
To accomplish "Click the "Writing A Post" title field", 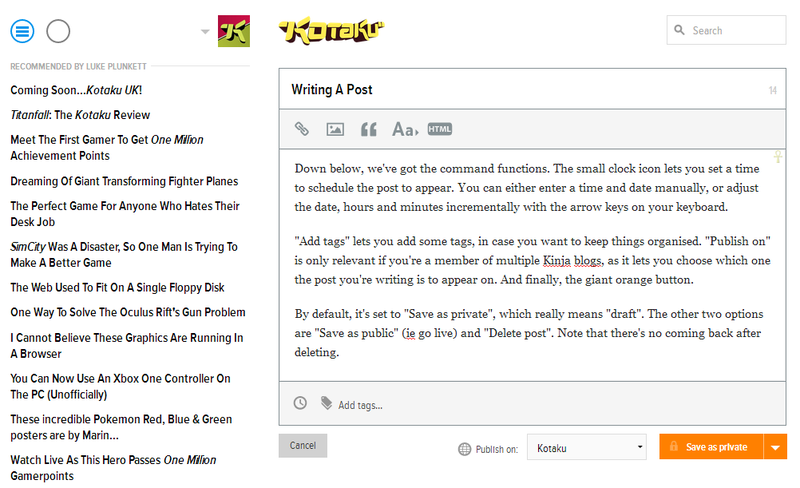I will 532,89.
